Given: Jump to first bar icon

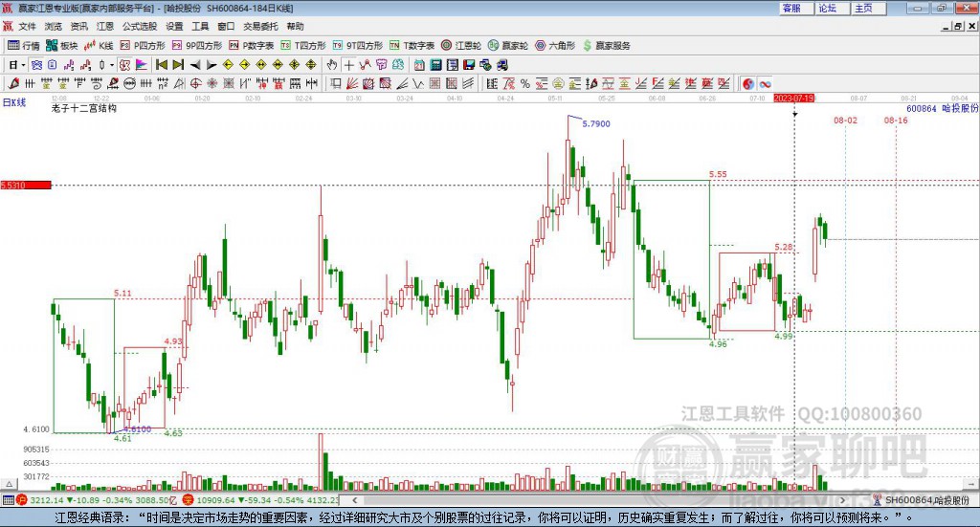Looking at the screenshot, I should click(x=161, y=65).
